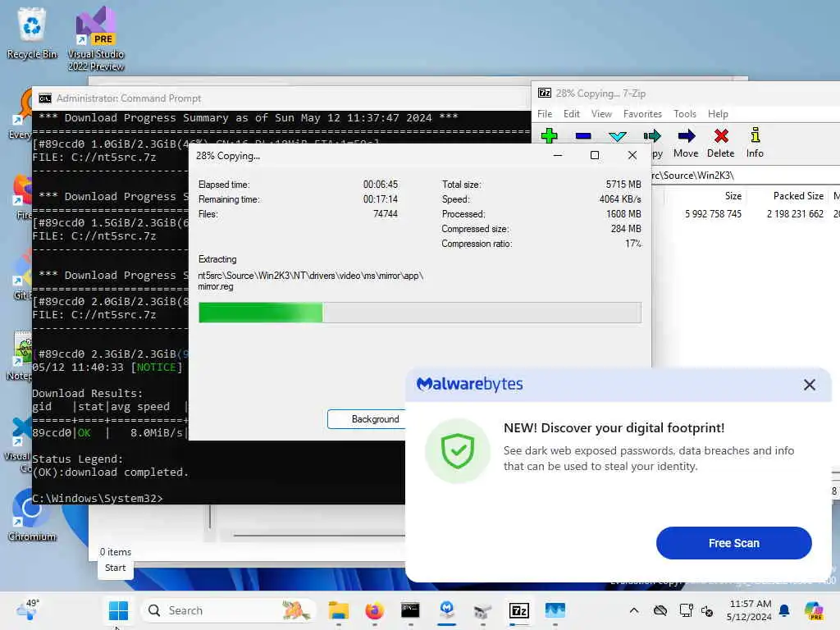
Task: Open Visual Studio 2022 Preview desktop icon
Action: [x=96, y=39]
